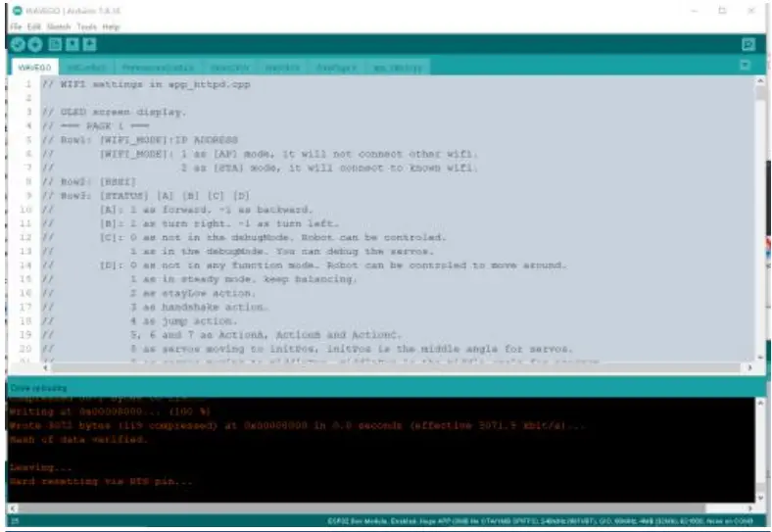Click the line number indicator in status bar
The height and width of the screenshot is (532, 772).
(15, 520)
